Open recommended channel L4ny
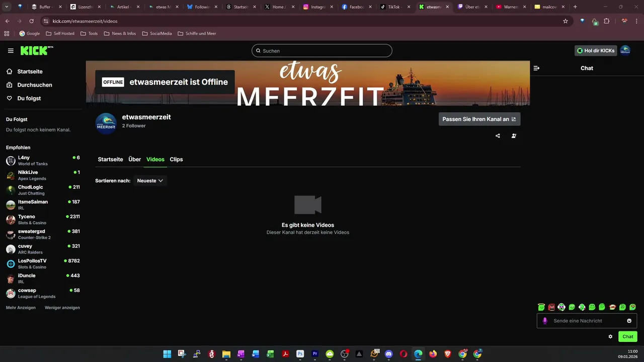This screenshot has width=644, height=362. [43, 160]
